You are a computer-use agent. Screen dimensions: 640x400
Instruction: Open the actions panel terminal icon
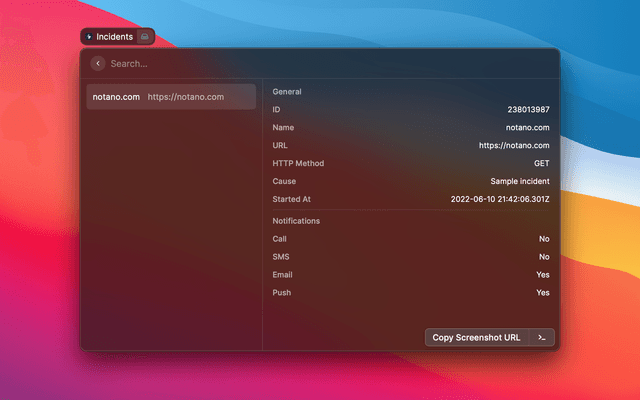pyautogui.click(x=541, y=338)
